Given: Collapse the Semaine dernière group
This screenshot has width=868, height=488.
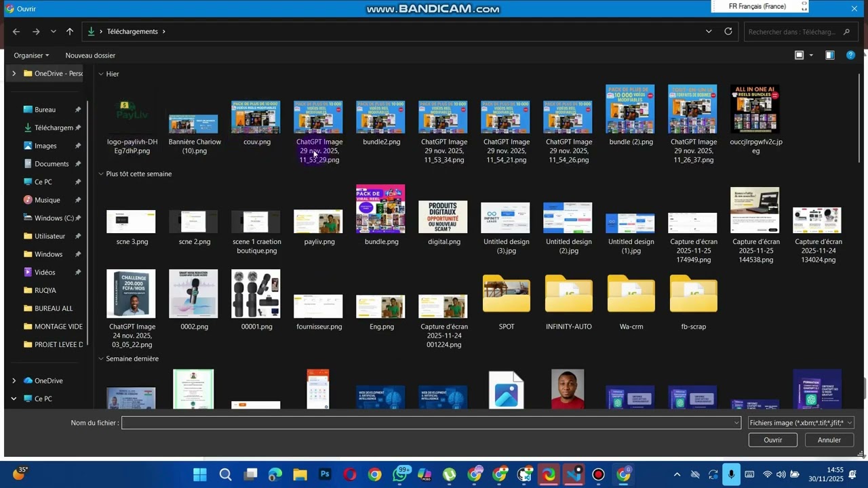Looking at the screenshot, I should tap(101, 359).
